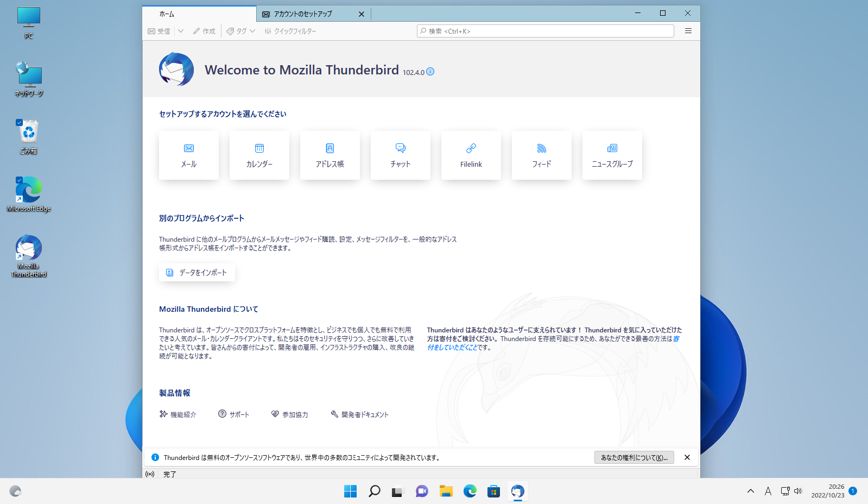The image size is (868, 504).
Task: Choose the アドレス帳 setup icon
Action: [x=330, y=149]
